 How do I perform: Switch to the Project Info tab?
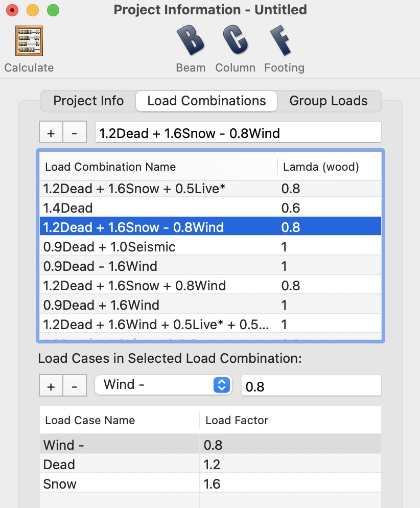pyautogui.click(x=88, y=101)
